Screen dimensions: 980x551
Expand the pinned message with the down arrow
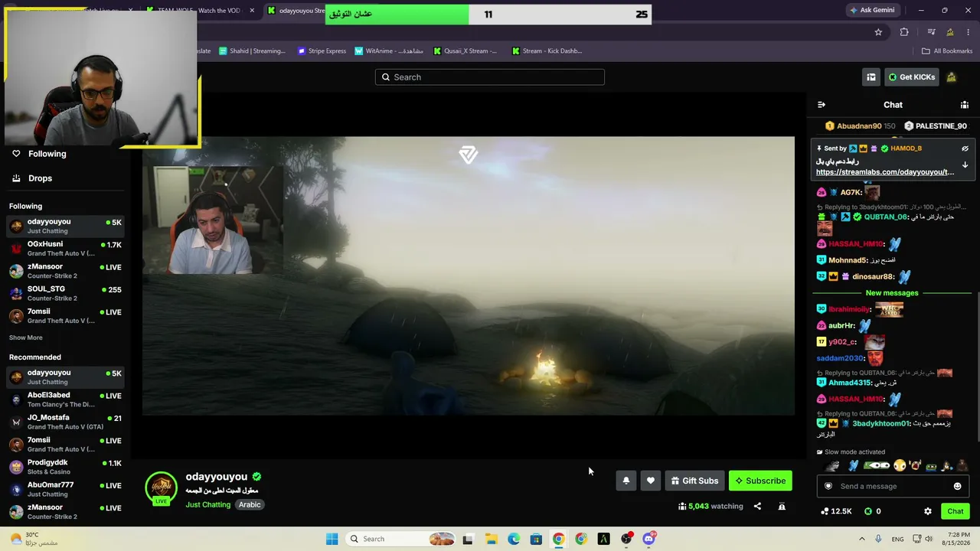(965, 165)
